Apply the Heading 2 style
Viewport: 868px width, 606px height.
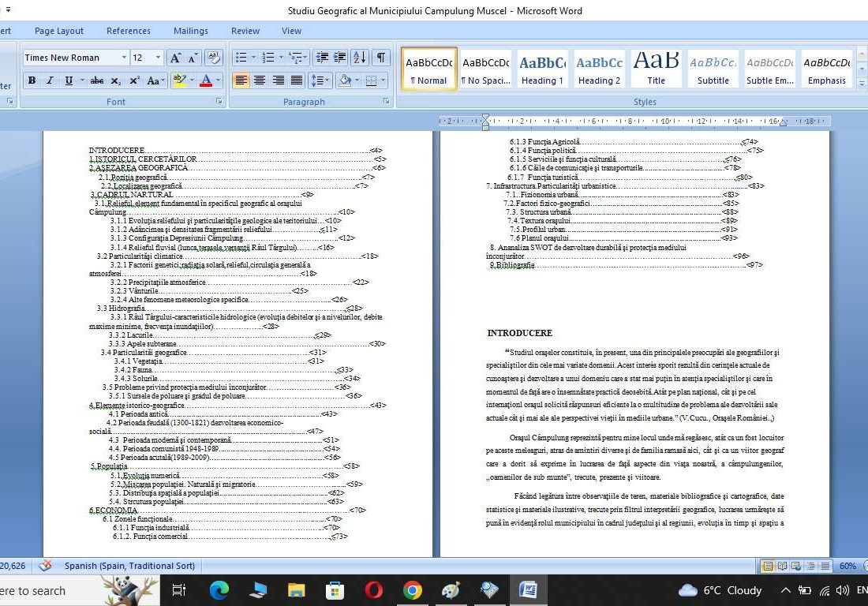coord(599,69)
